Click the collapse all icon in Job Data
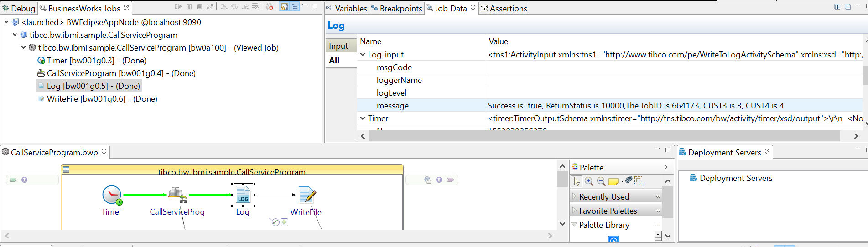 [848, 7]
